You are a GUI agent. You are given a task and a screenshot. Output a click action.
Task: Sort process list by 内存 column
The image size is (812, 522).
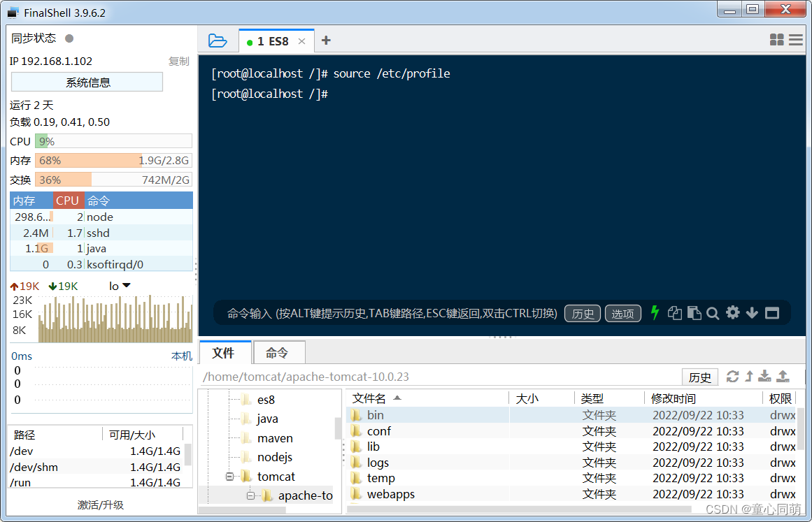[x=31, y=201]
